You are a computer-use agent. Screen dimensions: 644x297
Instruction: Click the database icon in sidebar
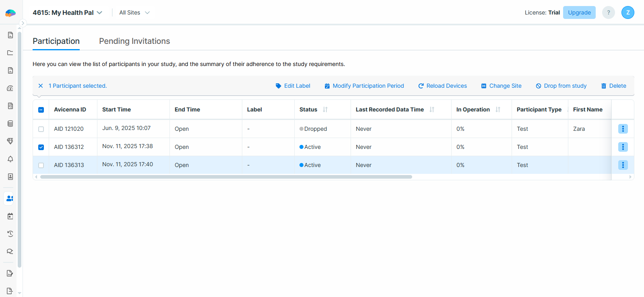pyautogui.click(x=10, y=124)
